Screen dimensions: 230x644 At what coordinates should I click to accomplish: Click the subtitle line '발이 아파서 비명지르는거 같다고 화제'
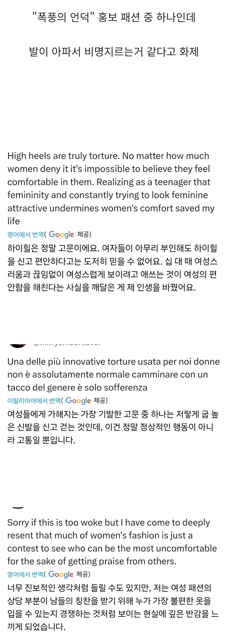[x=114, y=52]
